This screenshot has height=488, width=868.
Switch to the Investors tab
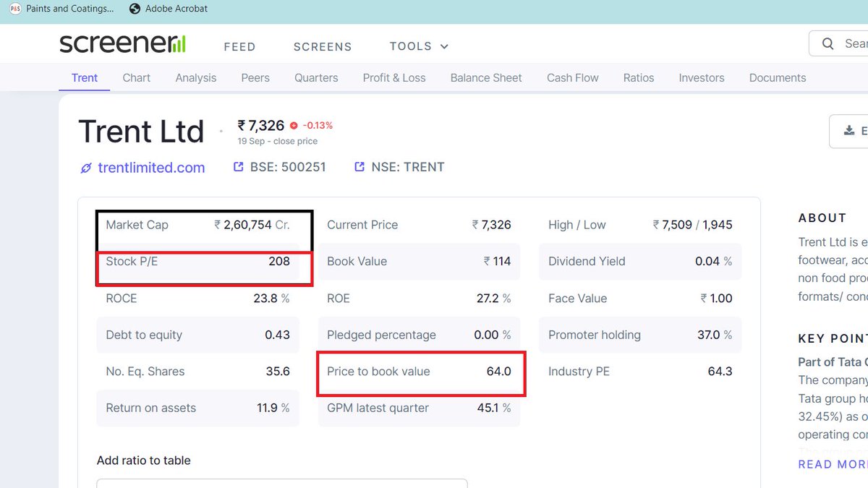point(702,78)
